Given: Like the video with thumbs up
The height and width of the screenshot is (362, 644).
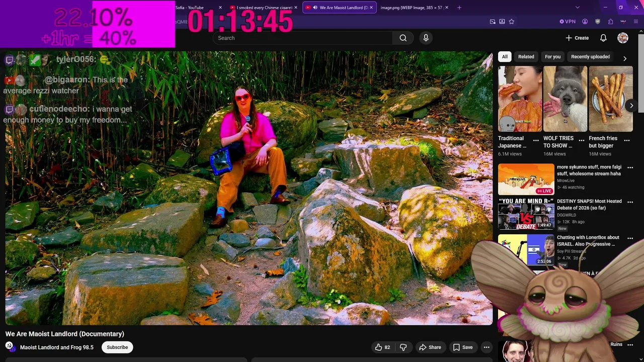Looking at the screenshot, I should click(x=382, y=347).
